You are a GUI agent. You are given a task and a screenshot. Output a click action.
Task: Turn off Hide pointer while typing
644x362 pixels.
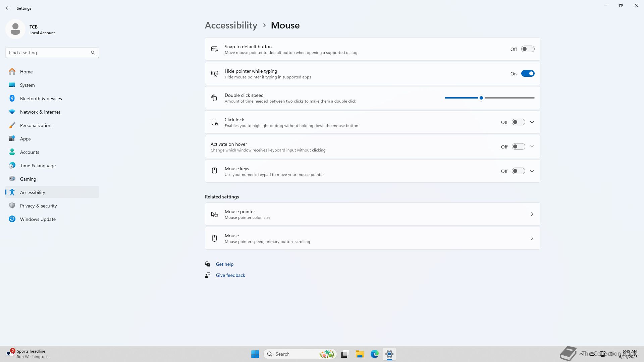[x=528, y=74]
